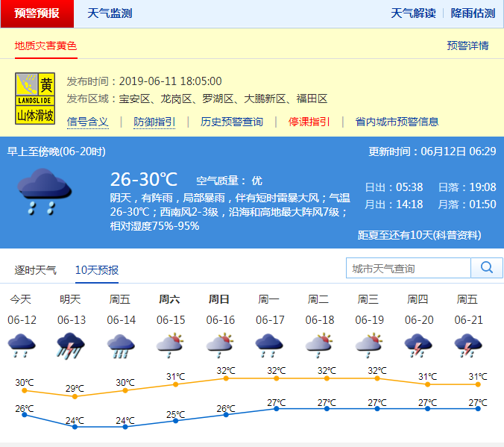This screenshot has width=504, height=447.
Task: Open the 预警详情 link
Action: pos(467,46)
